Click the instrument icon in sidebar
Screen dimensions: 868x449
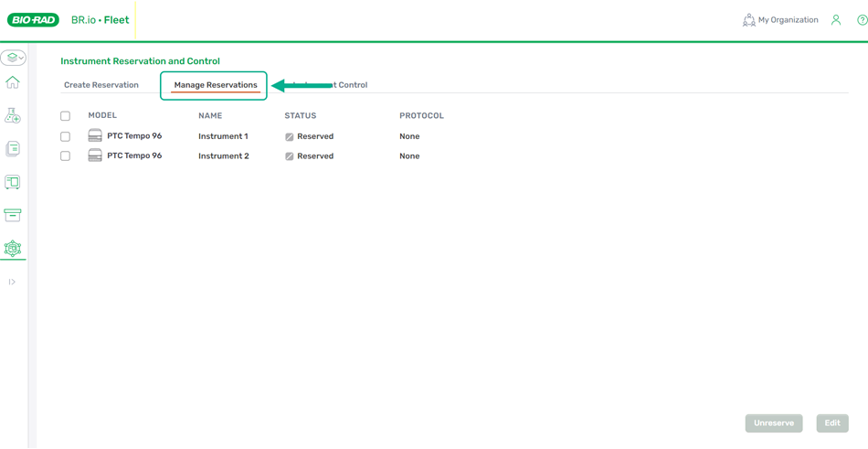[x=13, y=182]
